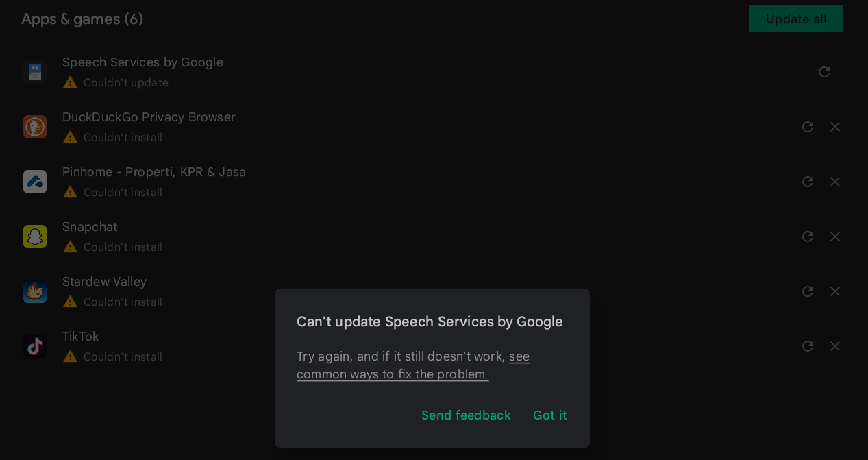Select the Apps & games heading
Image resolution: width=868 pixels, height=460 pixels.
tap(82, 19)
